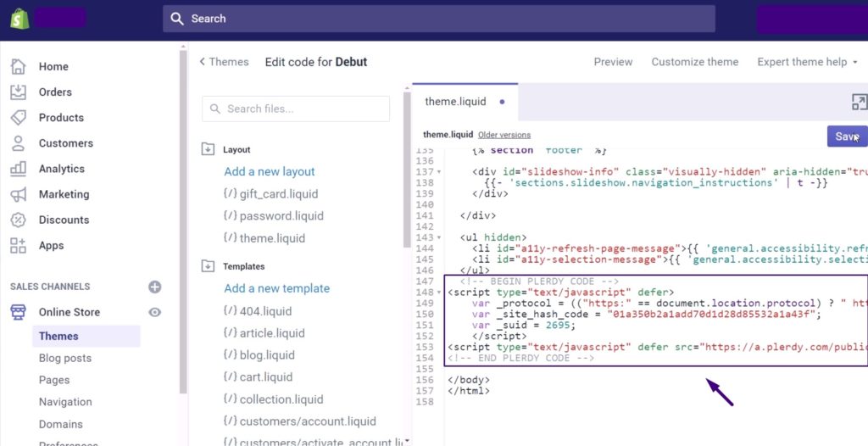Collapse the Templates folder section

pos(208,266)
